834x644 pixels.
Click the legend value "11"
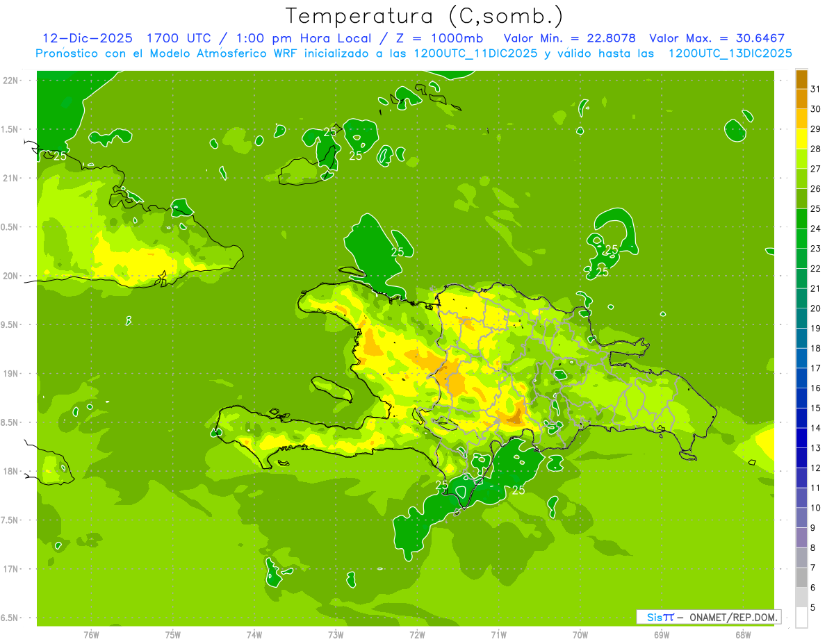point(816,488)
